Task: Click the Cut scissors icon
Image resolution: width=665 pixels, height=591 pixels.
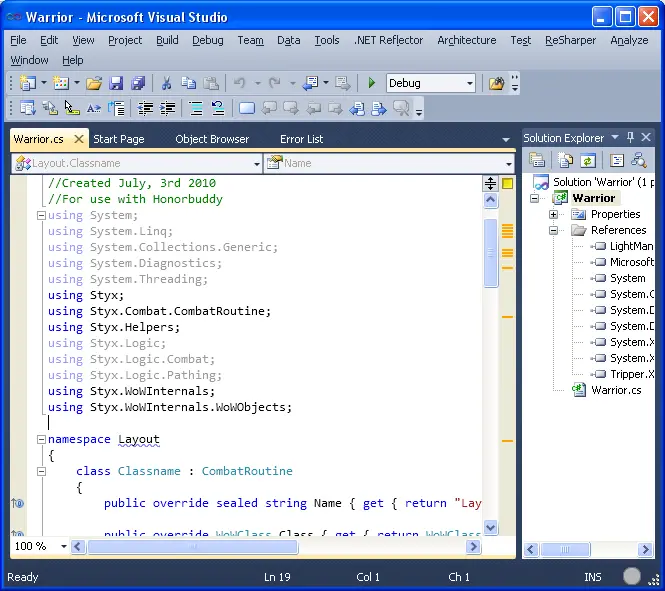Action: [x=166, y=83]
